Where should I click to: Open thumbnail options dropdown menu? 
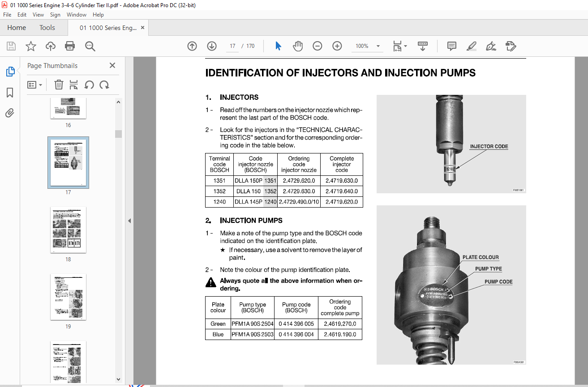coord(34,85)
